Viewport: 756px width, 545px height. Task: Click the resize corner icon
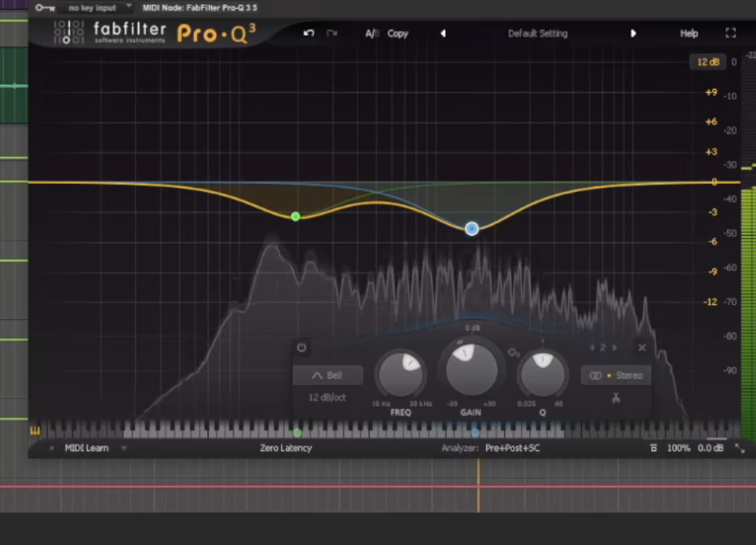point(739,448)
